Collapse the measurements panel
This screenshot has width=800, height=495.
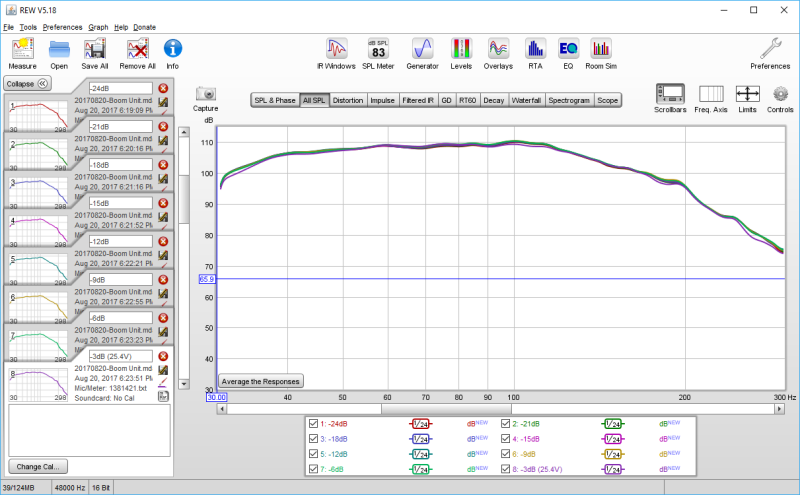pyautogui.click(x=27, y=84)
